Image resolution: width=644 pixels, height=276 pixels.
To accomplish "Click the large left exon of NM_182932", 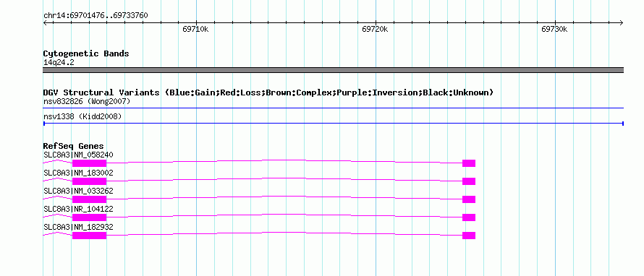I will (89, 236).
